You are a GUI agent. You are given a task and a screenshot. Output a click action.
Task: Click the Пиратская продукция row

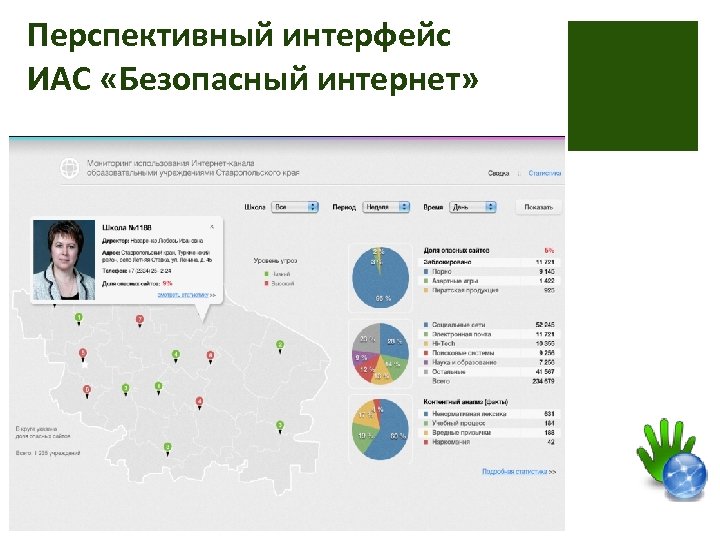[489, 290]
